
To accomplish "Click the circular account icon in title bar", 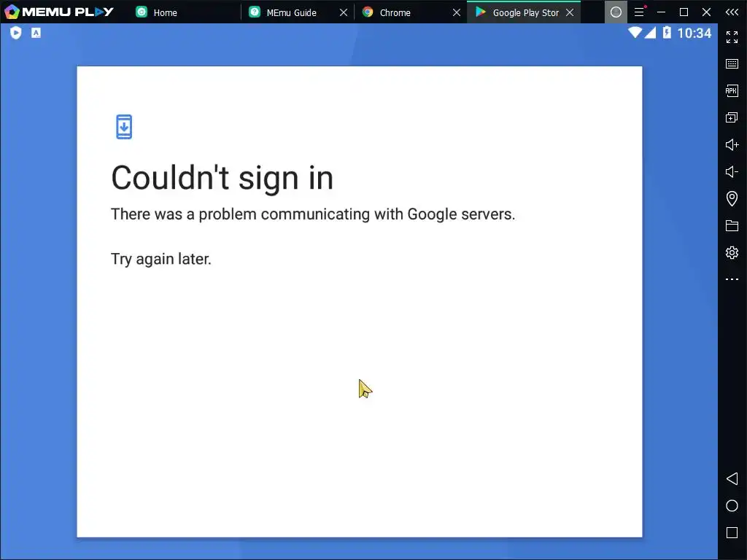I will click(x=616, y=12).
